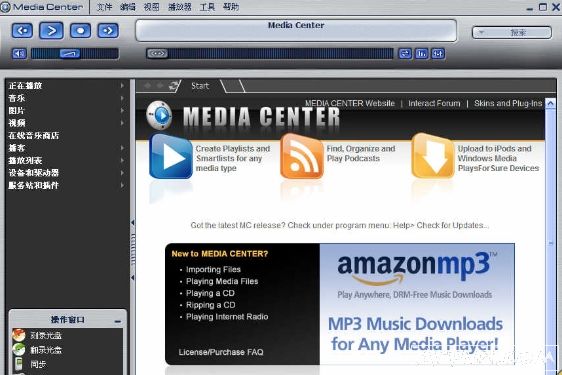This screenshot has width=562, height=375.
Task: Adjust the volume slider handle
Action: [70, 54]
